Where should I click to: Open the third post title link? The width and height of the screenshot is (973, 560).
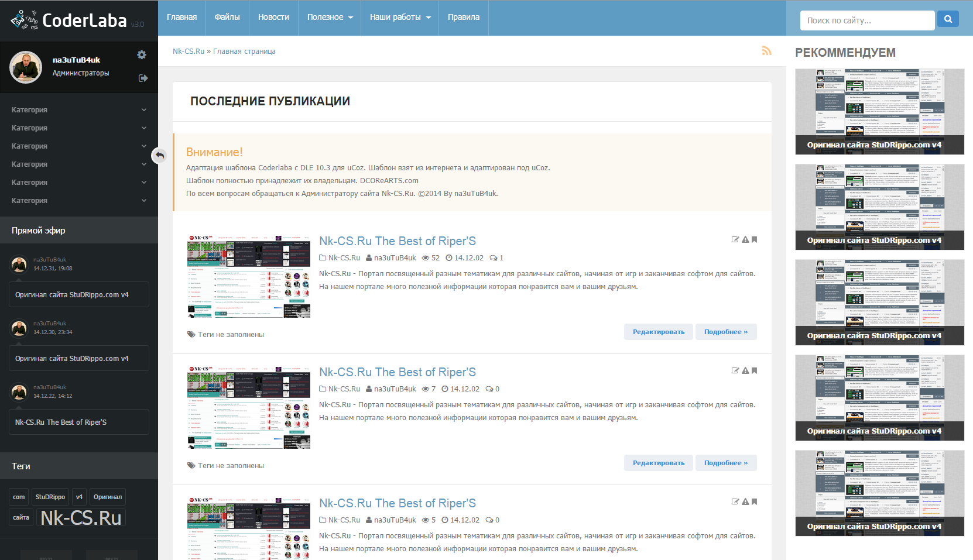[x=398, y=503]
